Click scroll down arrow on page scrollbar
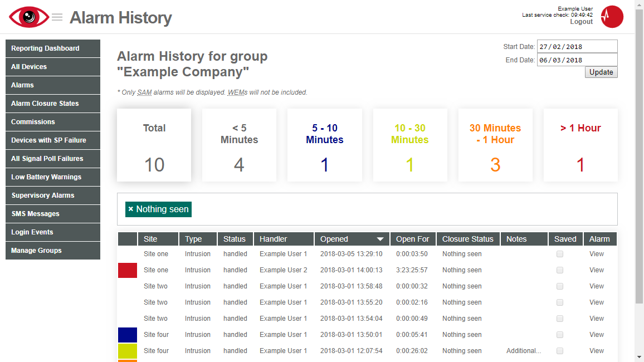 click(640, 357)
